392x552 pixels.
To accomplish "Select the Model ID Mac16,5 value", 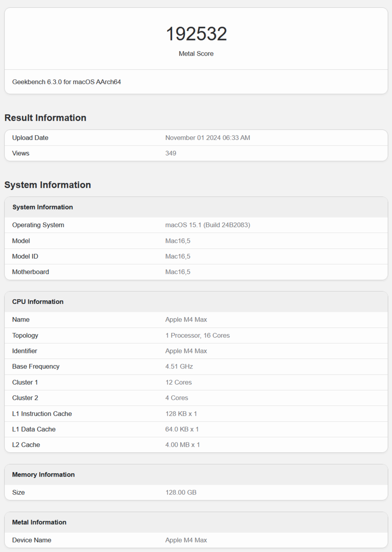I will tap(178, 256).
